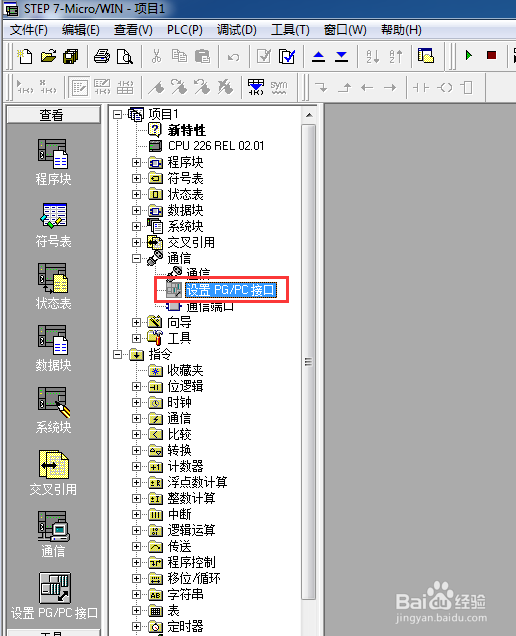Put PLC in STOP mode (red square)
The image size is (516, 636).
[491, 55]
